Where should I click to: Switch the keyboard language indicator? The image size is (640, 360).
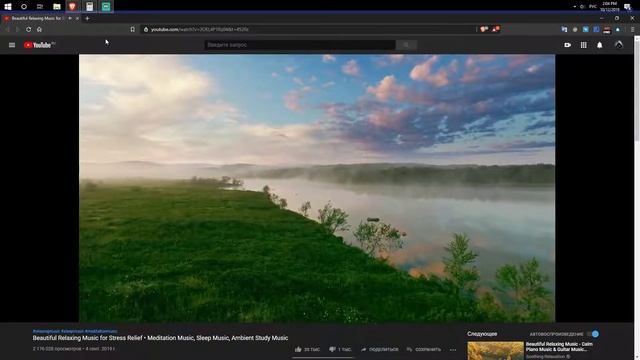tap(593, 7)
